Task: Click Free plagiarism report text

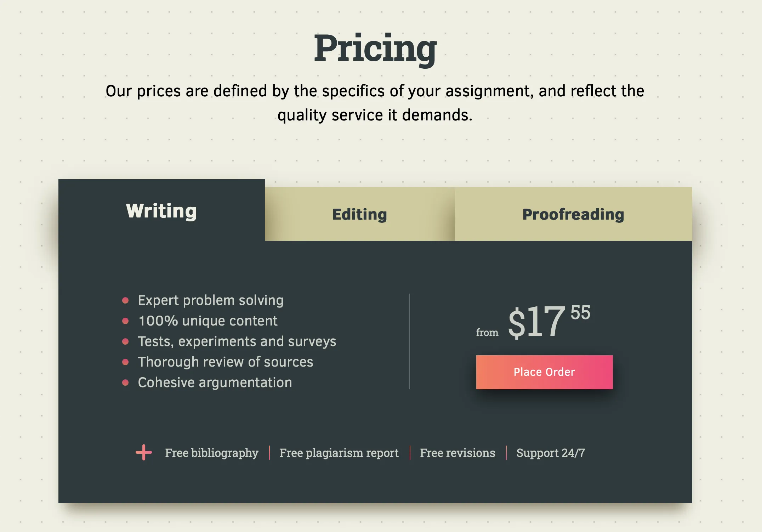Action: pyautogui.click(x=339, y=453)
